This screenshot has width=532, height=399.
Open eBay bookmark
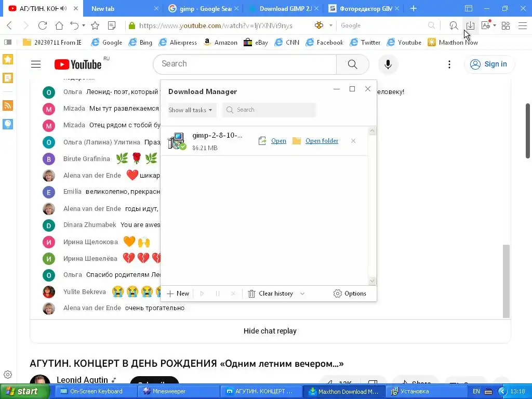click(256, 43)
